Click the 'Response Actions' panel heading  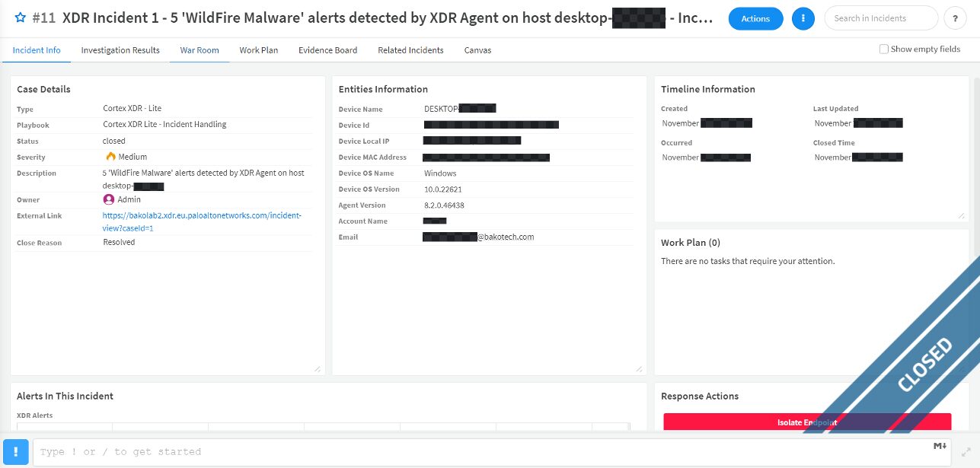(x=700, y=396)
